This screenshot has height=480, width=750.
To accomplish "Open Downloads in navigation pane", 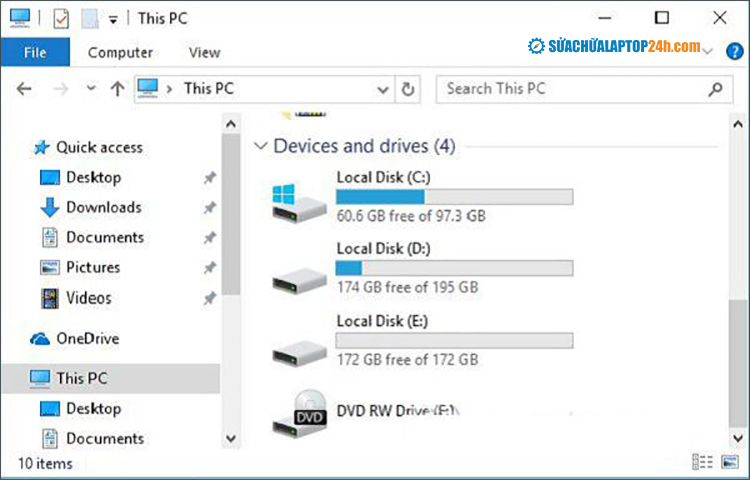I will (x=104, y=207).
